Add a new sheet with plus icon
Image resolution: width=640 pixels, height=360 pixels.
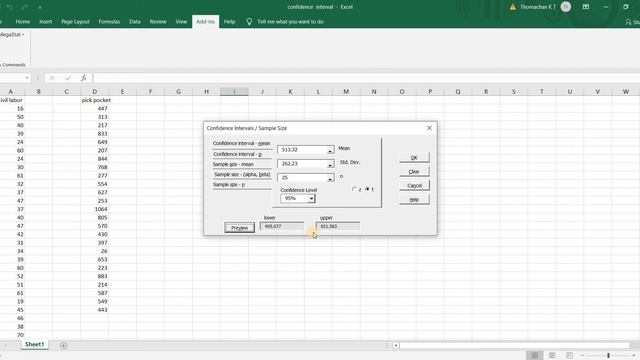point(64,345)
